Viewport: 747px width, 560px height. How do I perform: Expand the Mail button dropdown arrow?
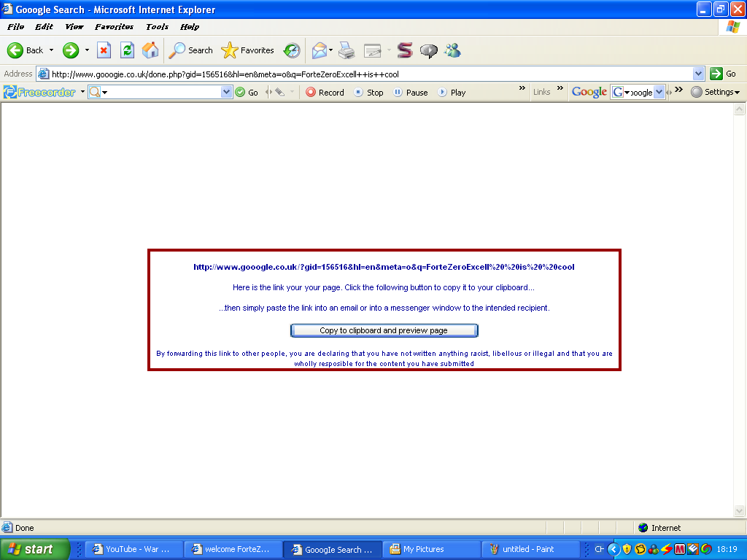point(330,50)
